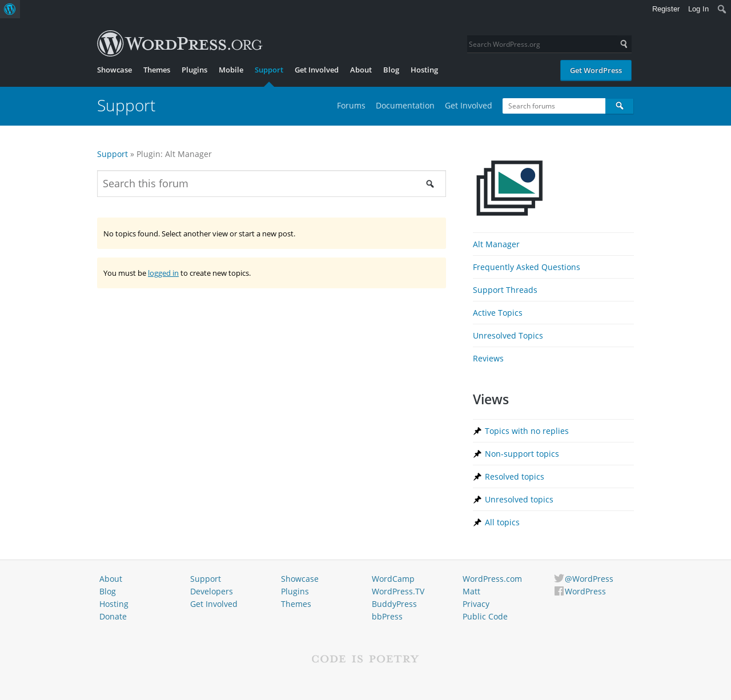Click the WordPress.org header logo
The width and height of the screenshot is (731, 700).
tap(180, 43)
